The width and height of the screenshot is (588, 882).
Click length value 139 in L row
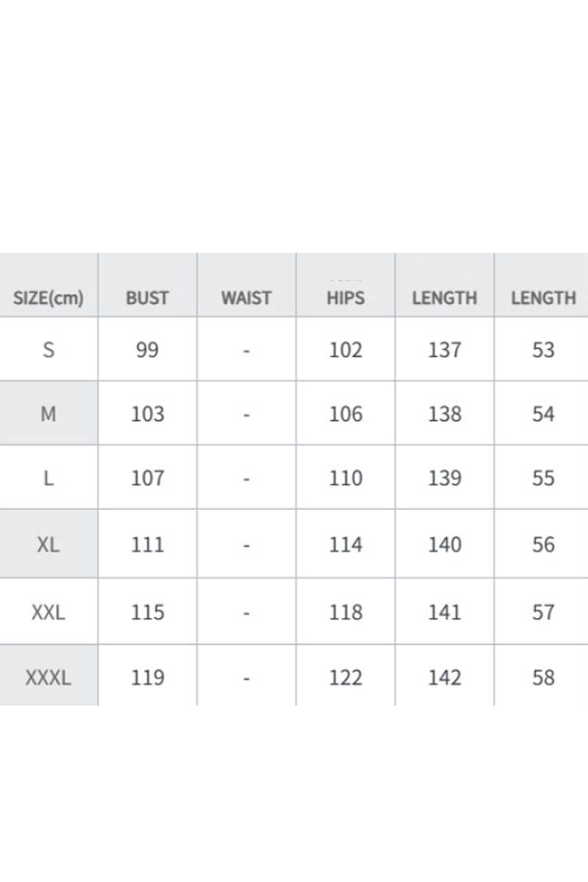click(x=444, y=478)
